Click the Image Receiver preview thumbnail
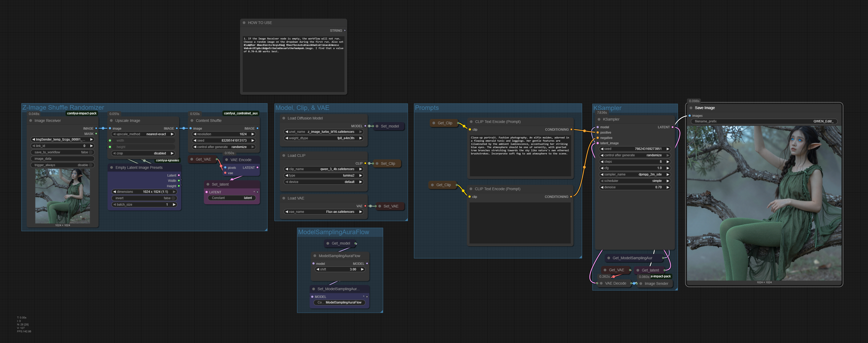This screenshot has width=868, height=343. coord(62,196)
